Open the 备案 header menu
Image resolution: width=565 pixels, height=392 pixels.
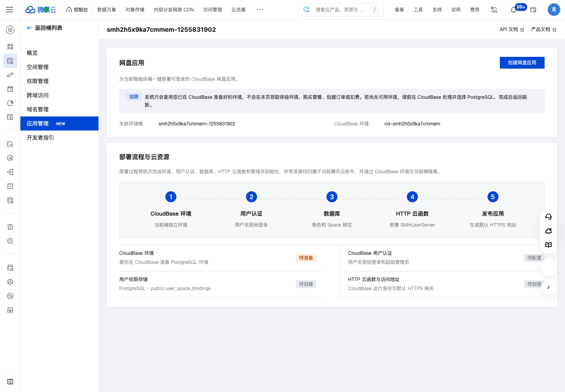[x=399, y=9]
